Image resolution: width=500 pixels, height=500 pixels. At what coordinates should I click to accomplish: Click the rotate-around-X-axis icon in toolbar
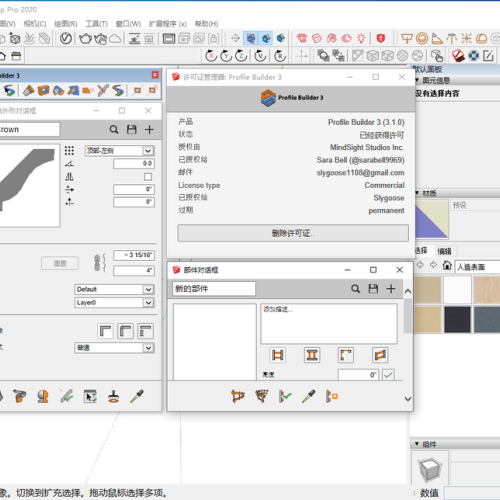pyautogui.click(x=211, y=56)
